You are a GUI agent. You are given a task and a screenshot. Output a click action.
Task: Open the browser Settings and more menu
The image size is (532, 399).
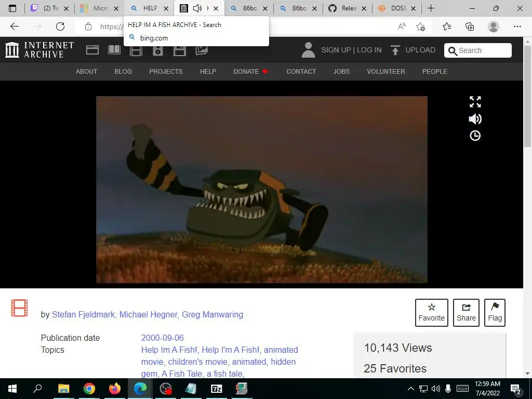(x=517, y=26)
